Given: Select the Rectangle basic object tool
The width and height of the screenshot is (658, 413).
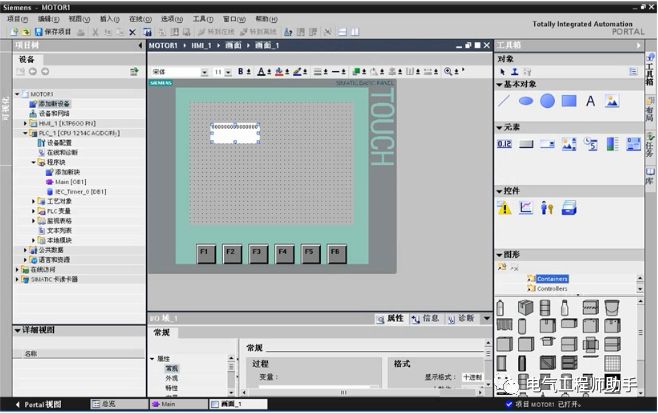Looking at the screenshot, I should [569, 101].
